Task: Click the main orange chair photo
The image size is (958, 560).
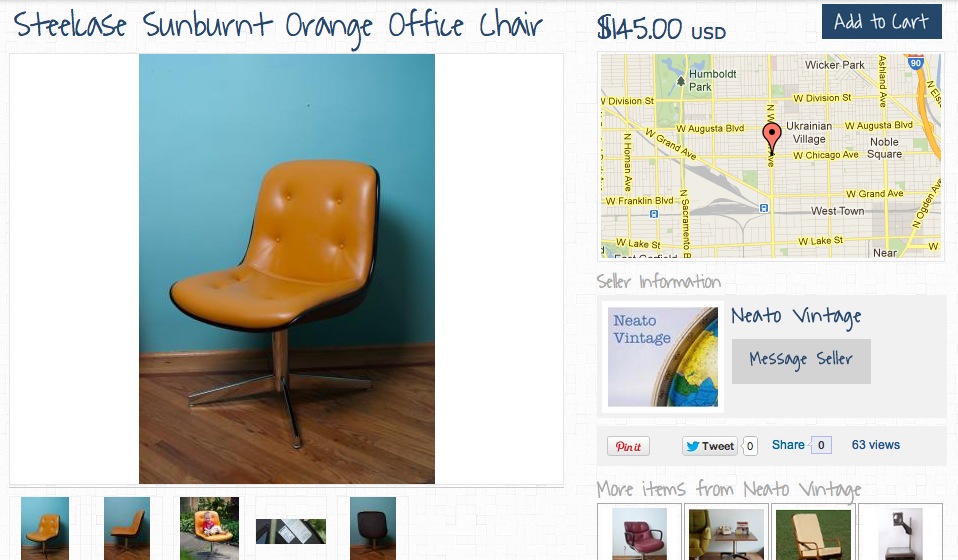Action: point(287,269)
